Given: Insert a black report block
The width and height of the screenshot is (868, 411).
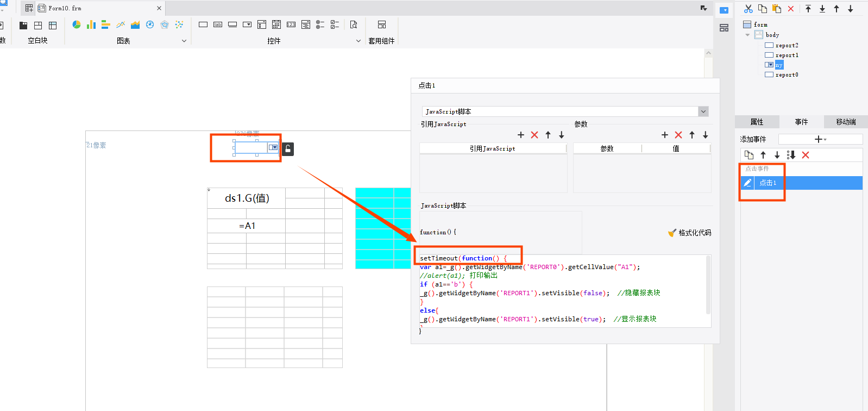Looking at the screenshot, I should tap(23, 26).
